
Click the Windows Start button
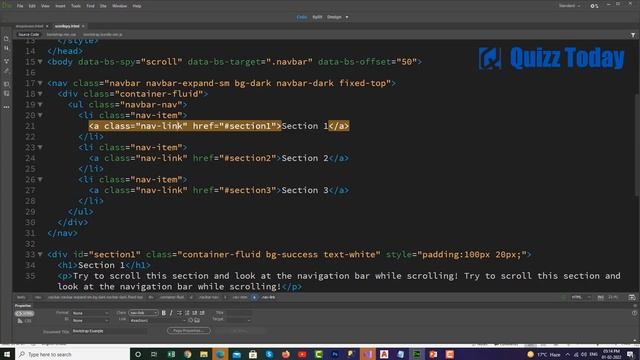(7, 354)
